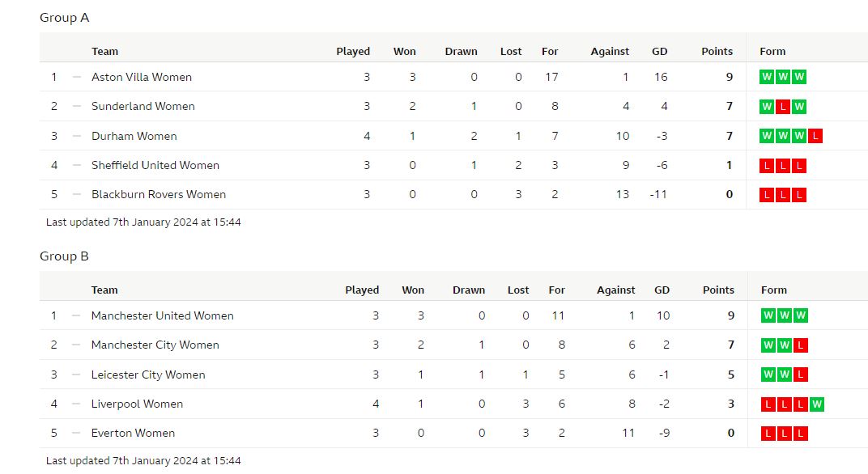Click Manchester United Women's last green W form badge
The width and height of the screenshot is (868, 474).
click(x=801, y=315)
